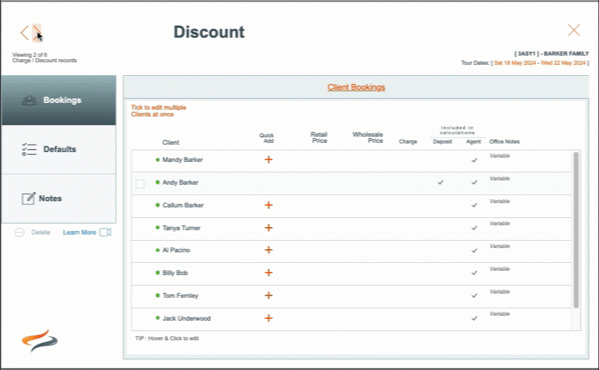Click Quick Add plus for Mandy Barker
Viewport: 599px width, 370px height.
point(269,160)
